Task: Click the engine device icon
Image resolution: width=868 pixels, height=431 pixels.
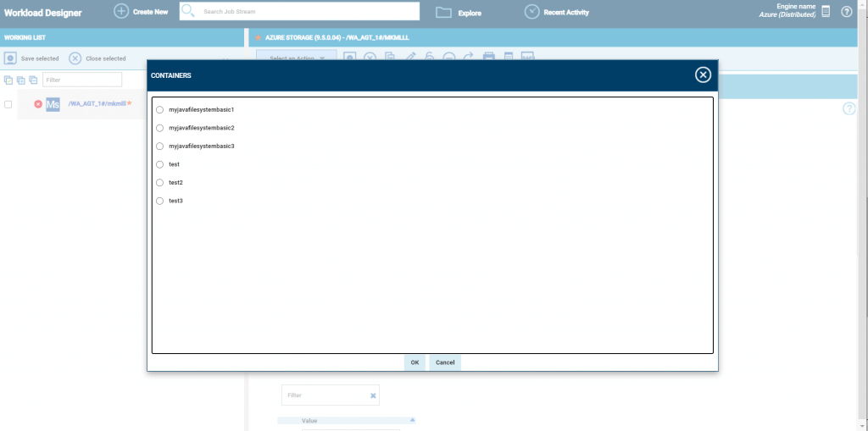Action: pos(826,12)
